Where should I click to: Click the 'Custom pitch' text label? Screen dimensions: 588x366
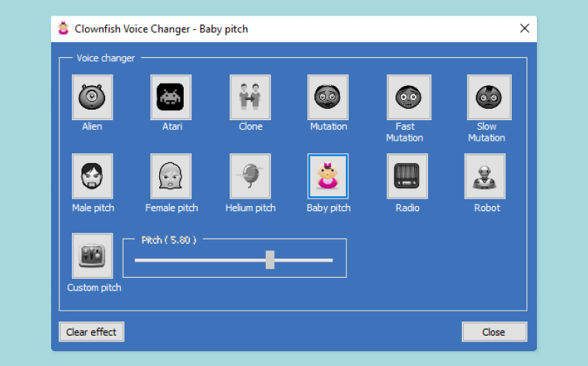(94, 287)
